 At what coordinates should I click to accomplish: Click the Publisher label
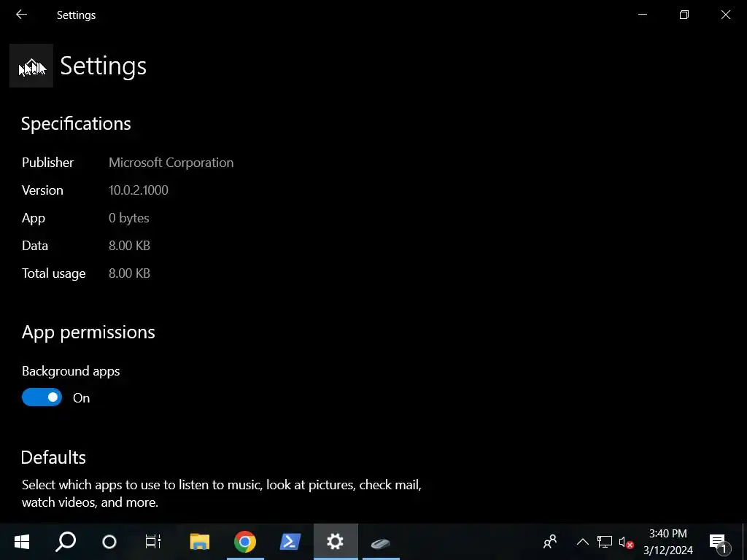tap(47, 163)
